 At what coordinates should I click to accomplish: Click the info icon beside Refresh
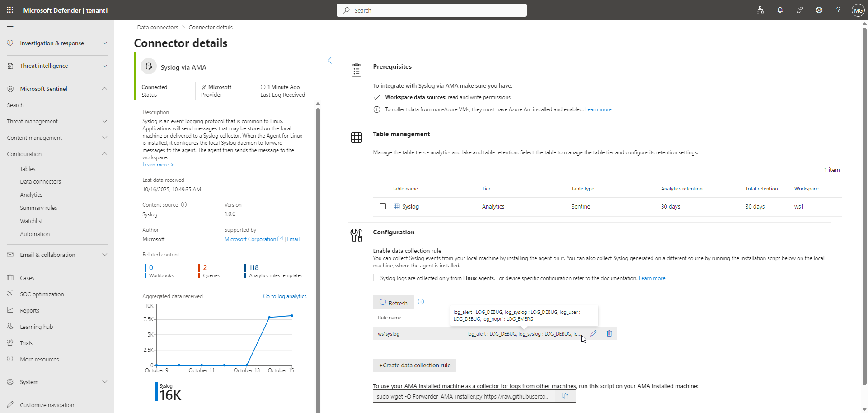pos(421,302)
